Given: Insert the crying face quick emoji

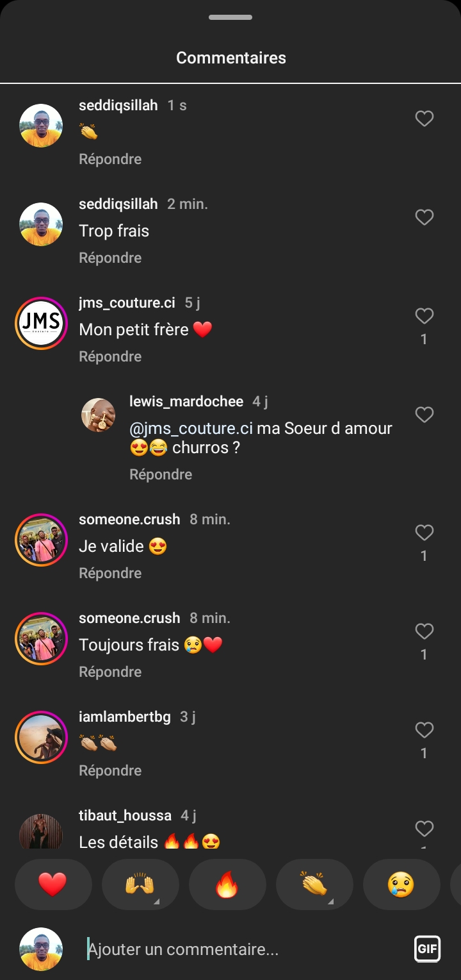Looking at the screenshot, I should click(x=401, y=884).
